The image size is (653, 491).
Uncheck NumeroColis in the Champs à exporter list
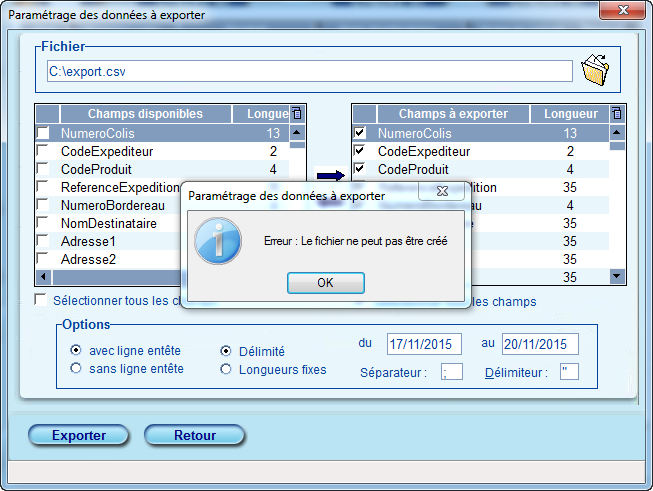tap(360, 133)
